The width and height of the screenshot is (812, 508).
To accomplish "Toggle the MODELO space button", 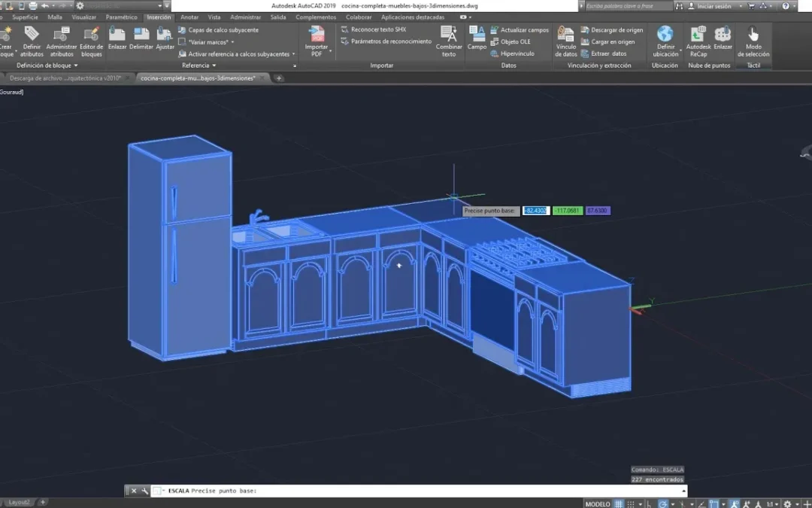I will pyautogui.click(x=598, y=503).
